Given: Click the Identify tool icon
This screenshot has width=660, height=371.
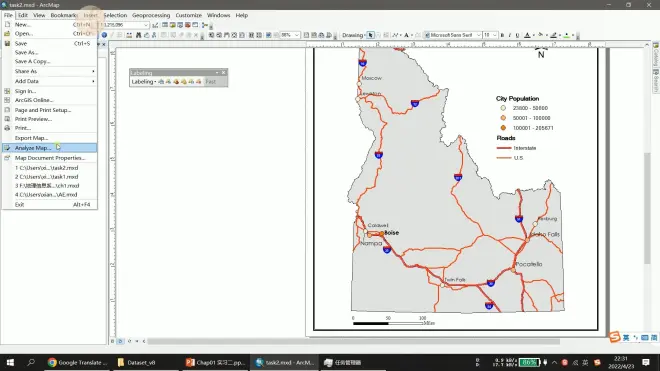Looking at the screenshot, I should (104, 35).
